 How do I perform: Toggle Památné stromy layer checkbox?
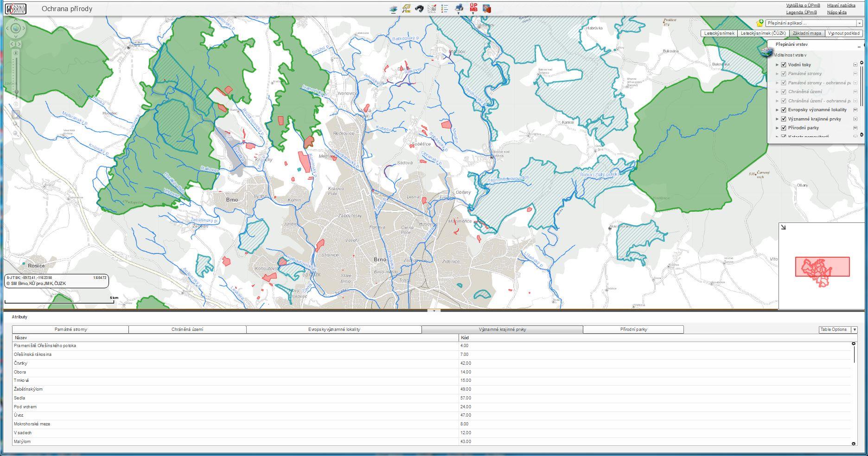tap(784, 74)
